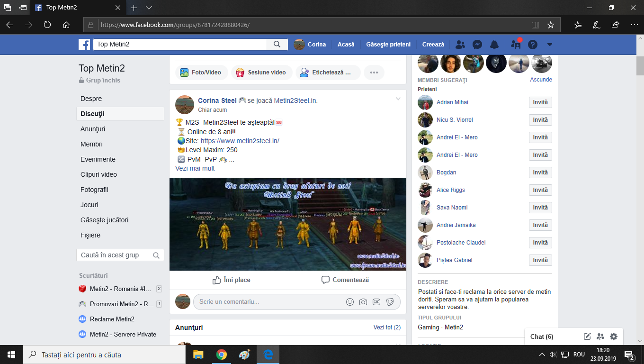Add this page to favorites with star icon
This screenshot has width=644, height=364.
pos(550,25)
